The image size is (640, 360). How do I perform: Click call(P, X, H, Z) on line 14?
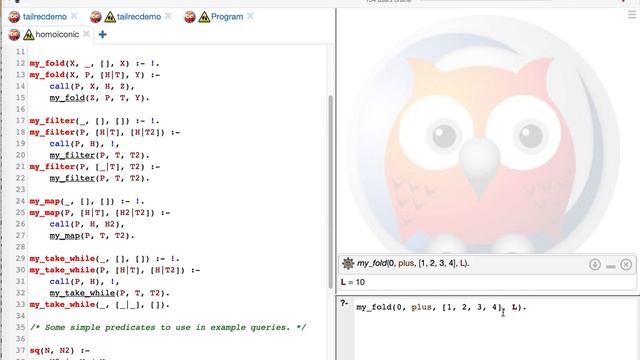[x=89, y=86]
